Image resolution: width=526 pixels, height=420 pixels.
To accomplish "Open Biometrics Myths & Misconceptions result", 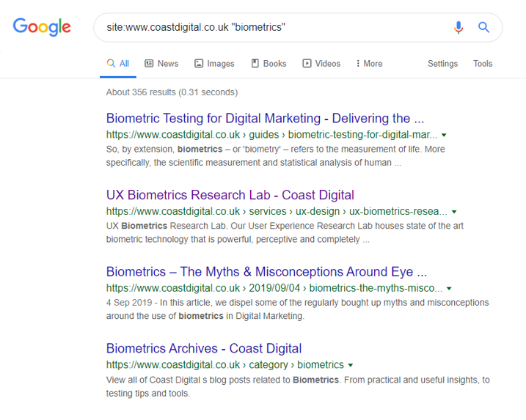I will point(267,272).
